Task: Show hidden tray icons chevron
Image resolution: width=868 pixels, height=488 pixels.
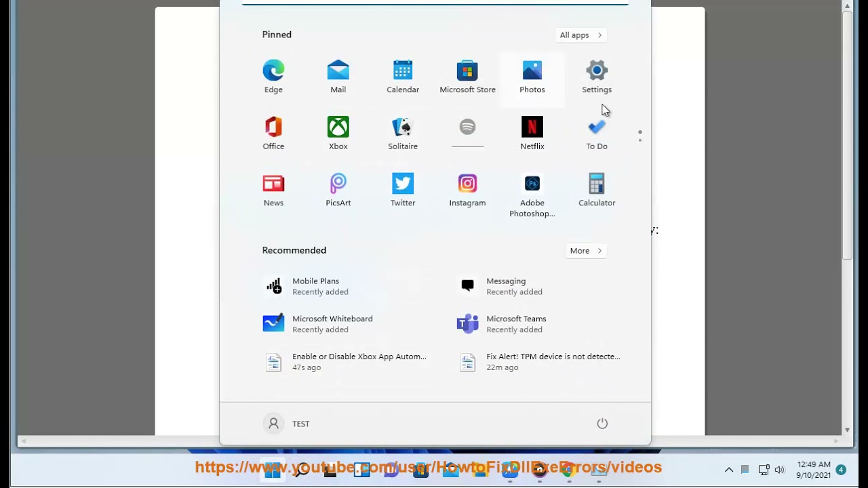Action: pos(729,470)
